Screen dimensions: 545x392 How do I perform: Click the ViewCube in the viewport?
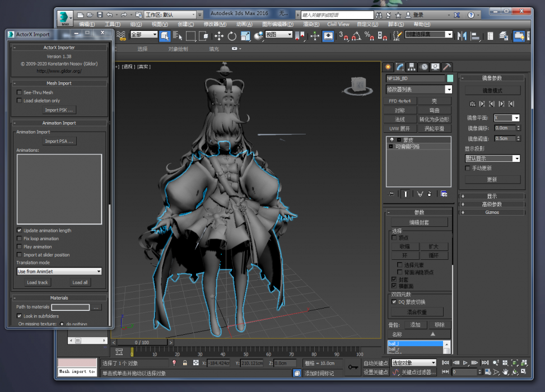pyautogui.click(x=358, y=86)
